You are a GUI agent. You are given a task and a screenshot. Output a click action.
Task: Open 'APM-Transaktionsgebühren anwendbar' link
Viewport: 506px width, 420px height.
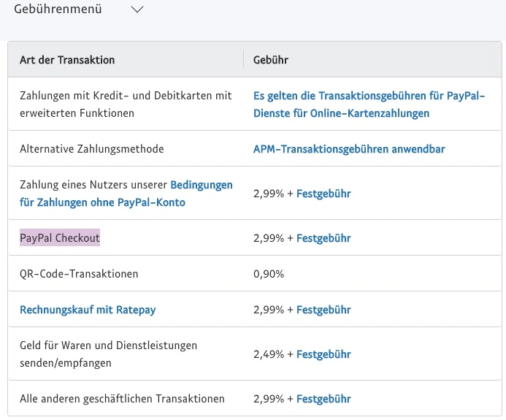point(349,149)
